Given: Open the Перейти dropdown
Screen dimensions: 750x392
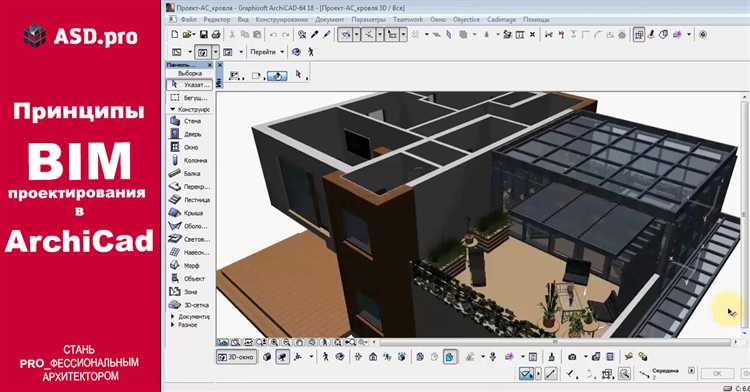Looking at the screenshot, I should (266, 52).
